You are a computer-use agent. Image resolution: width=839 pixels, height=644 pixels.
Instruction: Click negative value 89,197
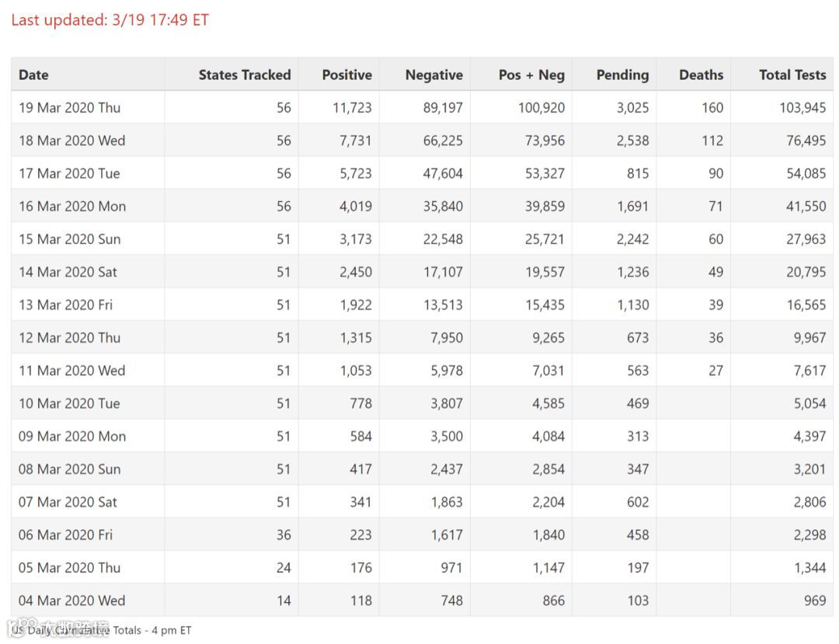click(443, 108)
